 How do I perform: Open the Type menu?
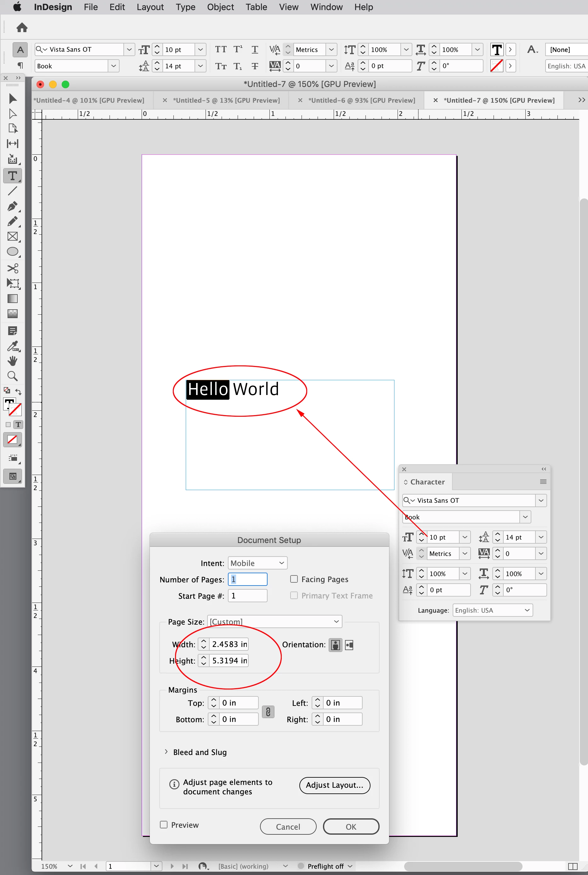[186, 7]
